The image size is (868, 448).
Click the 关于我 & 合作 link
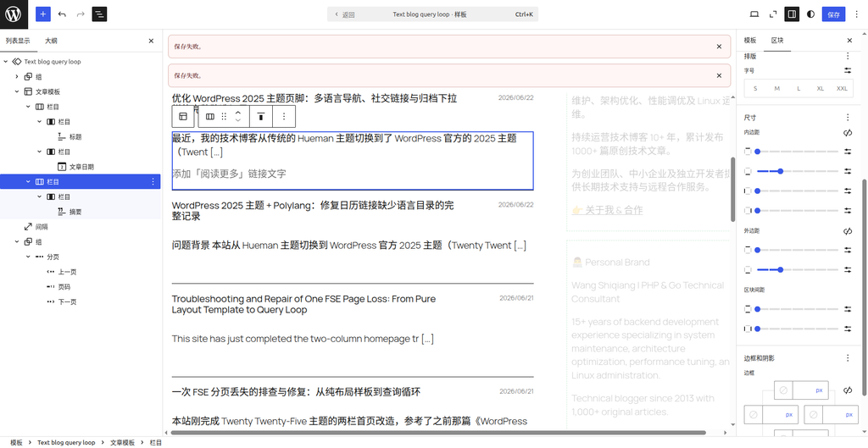[607, 210]
